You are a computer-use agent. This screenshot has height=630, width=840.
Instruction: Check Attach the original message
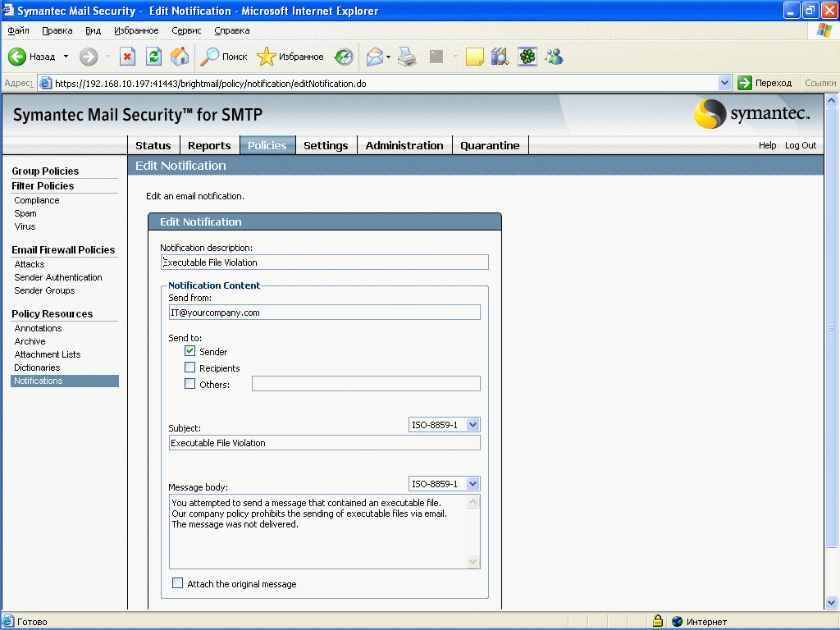pos(177,583)
